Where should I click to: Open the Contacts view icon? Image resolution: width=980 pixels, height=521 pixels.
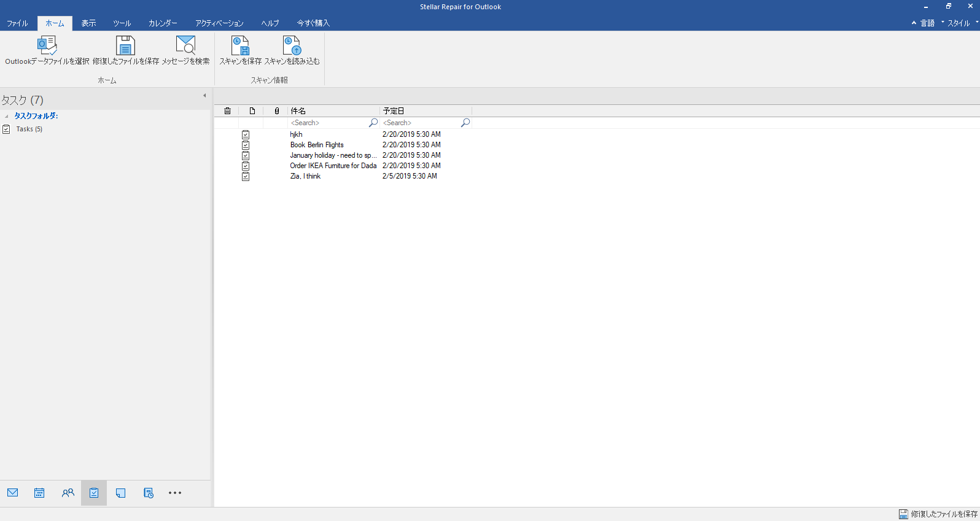tap(68, 493)
